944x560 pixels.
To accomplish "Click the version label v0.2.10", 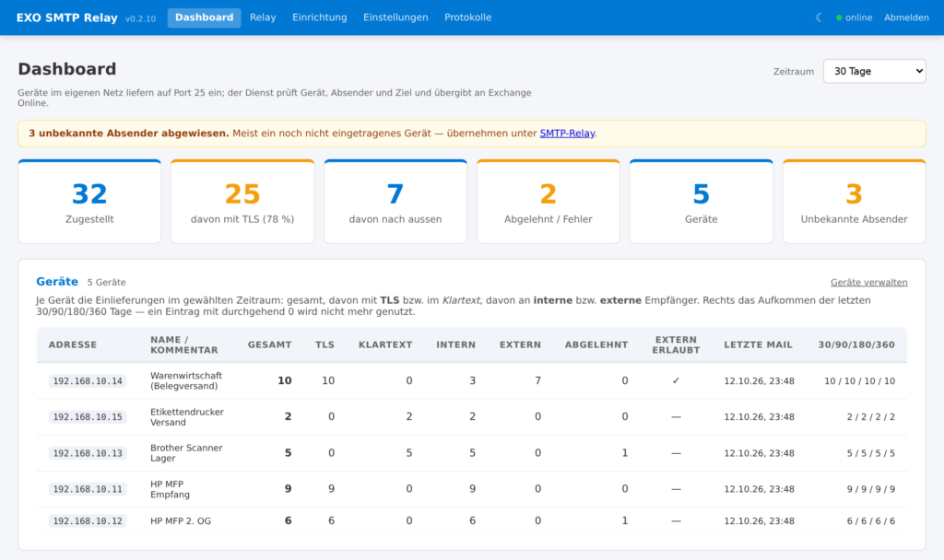I will point(140,18).
